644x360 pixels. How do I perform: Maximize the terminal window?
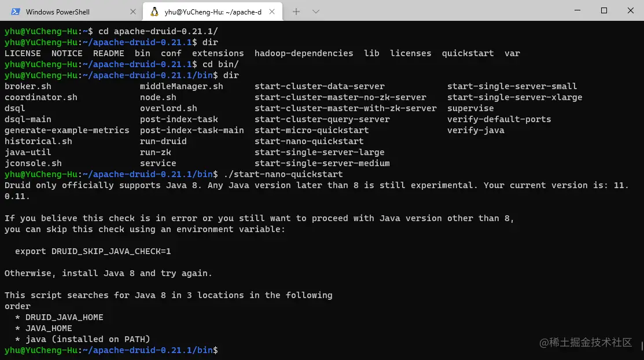[x=603, y=10]
